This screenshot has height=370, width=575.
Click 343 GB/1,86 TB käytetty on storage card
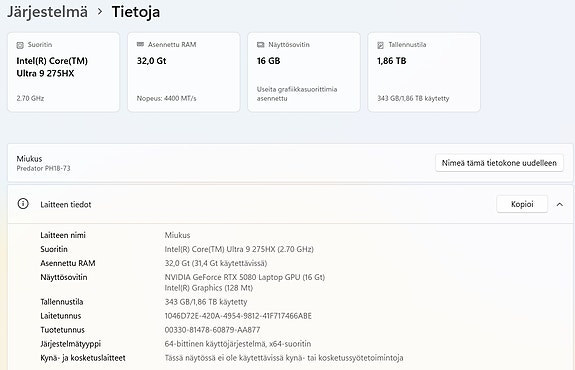click(x=413, y=98)
